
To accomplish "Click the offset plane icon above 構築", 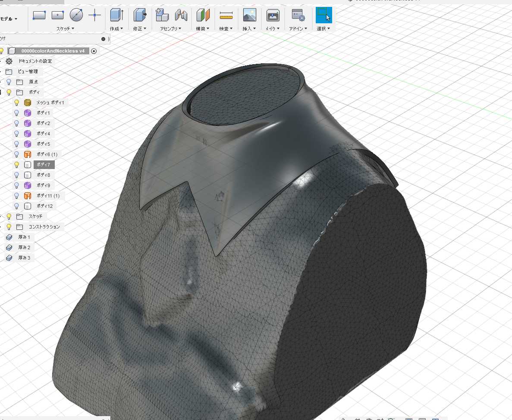I will (203, 15).
